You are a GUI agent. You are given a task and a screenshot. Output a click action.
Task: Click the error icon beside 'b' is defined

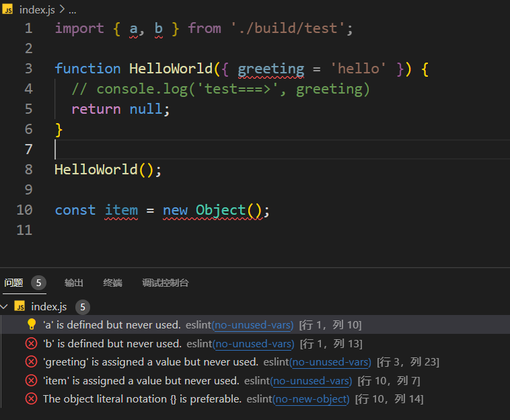[31, 344]
